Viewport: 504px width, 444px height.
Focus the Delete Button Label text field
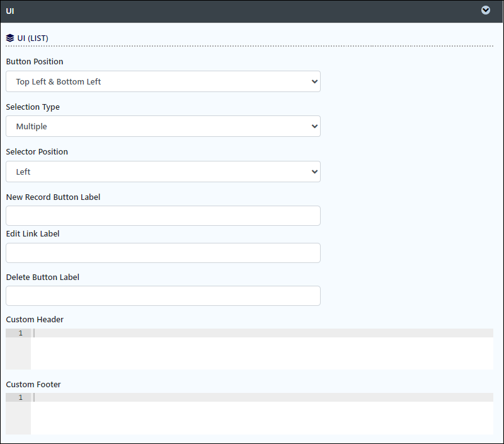(163, 296)
